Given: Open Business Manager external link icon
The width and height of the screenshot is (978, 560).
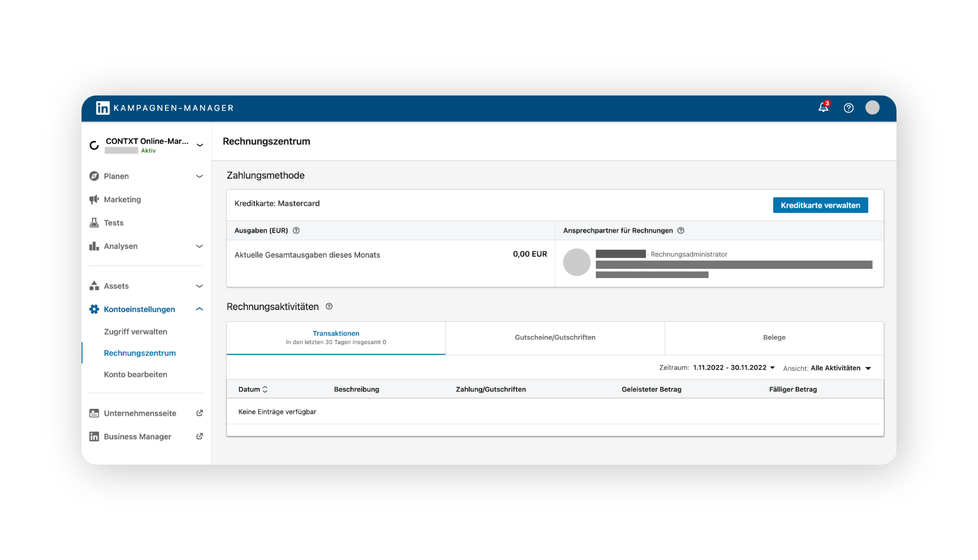Looking at the screenshot, I should [x=200, y=436].
